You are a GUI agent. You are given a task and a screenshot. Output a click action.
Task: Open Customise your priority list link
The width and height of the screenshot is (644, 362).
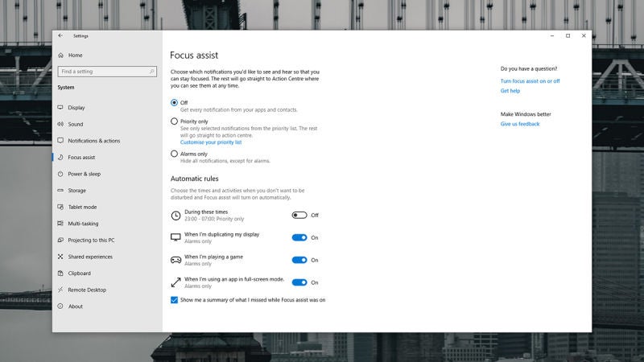tap(205, 142)
